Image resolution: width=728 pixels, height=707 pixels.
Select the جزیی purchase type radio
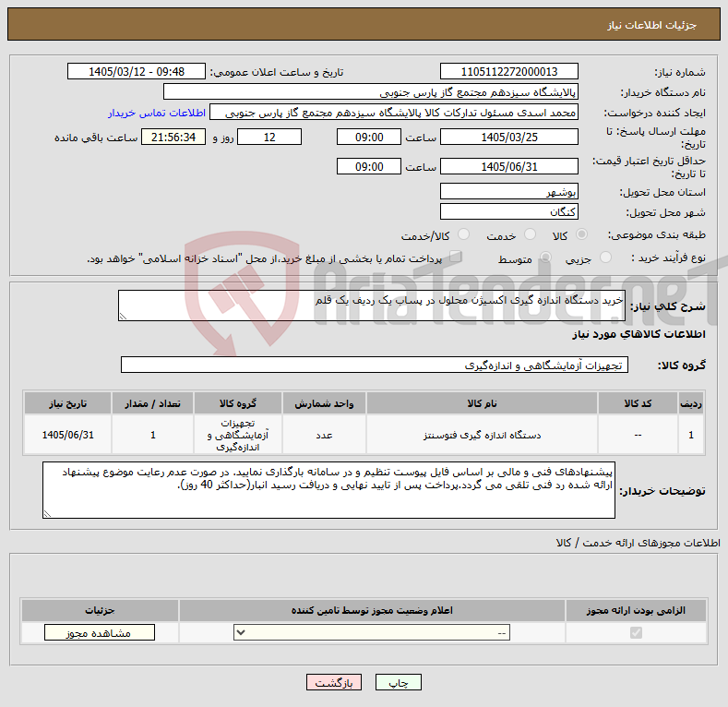point(605,257)
